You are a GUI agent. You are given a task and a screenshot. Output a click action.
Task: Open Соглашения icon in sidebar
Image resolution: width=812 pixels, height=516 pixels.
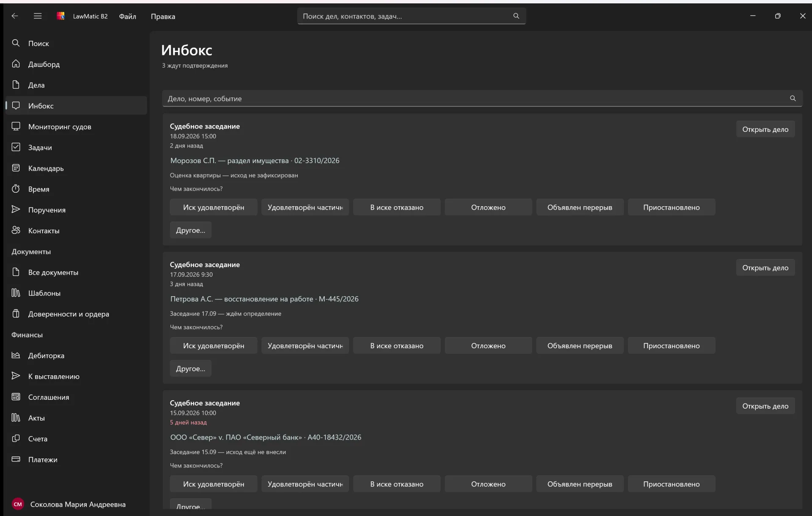(x=16, y=397)
